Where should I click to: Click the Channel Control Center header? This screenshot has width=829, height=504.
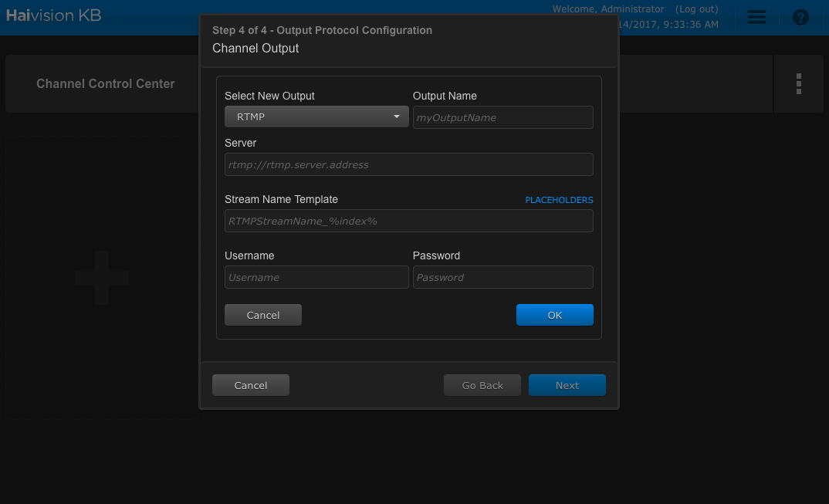105,83
